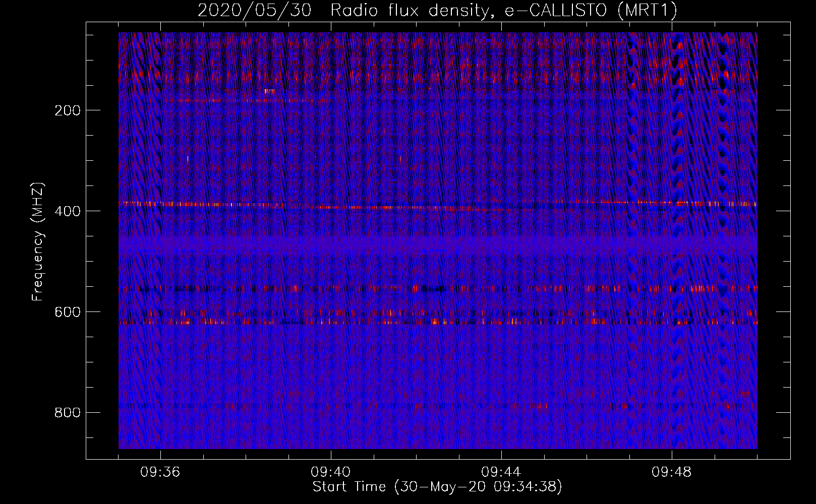The image size is (816, 504).
Task: Click the plot title '2020/05/30 Radio flux density, e-CALLISTO (MRT1)'
Action: pos(437,10)
